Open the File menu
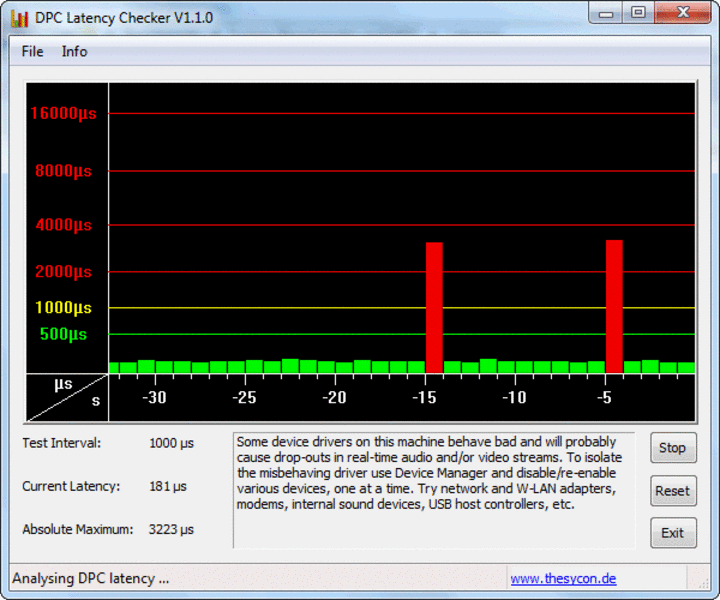720x600 pixels. 32,51
